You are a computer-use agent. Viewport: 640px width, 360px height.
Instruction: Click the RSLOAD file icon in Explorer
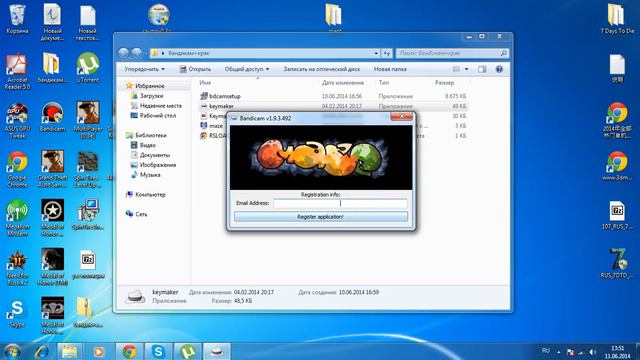pos(204,136)
